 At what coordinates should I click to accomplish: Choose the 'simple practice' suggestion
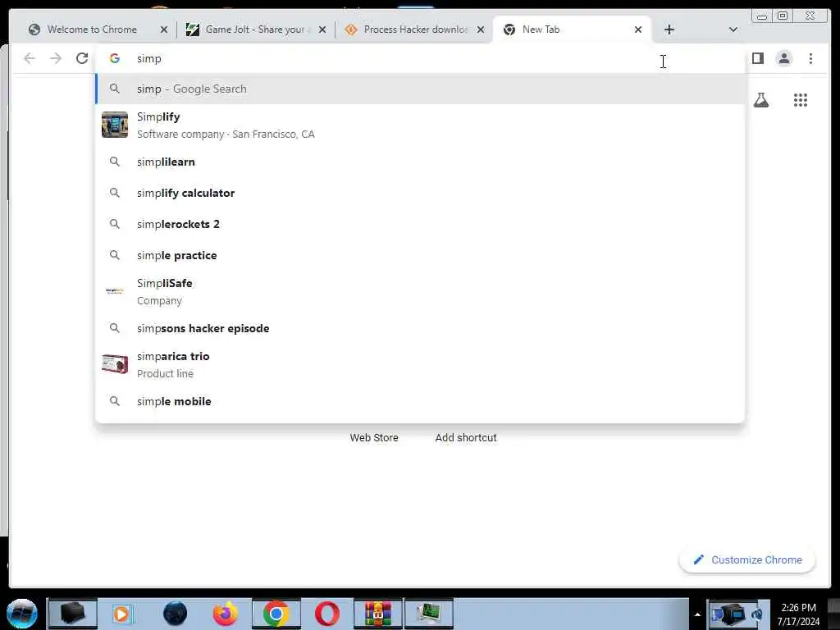tap(420, 256)
